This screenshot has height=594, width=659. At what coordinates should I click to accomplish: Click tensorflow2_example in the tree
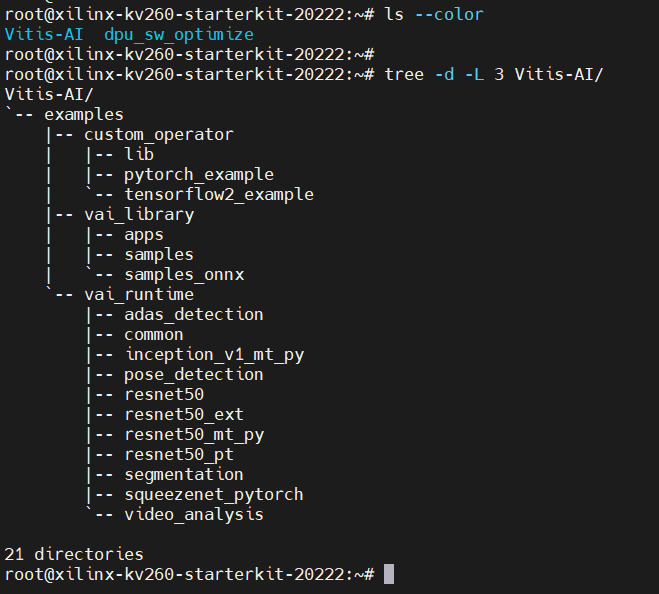pos(219,195)
